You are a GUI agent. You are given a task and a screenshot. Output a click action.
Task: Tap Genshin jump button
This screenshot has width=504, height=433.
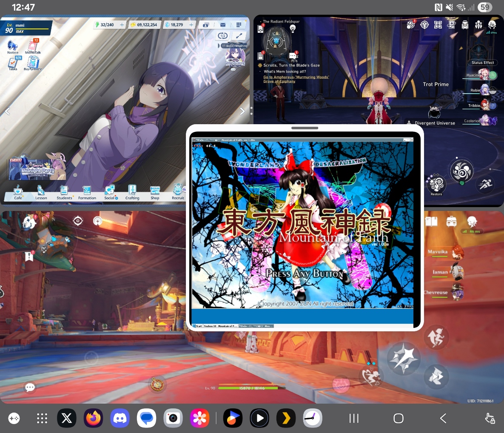(x=436, y=338)
